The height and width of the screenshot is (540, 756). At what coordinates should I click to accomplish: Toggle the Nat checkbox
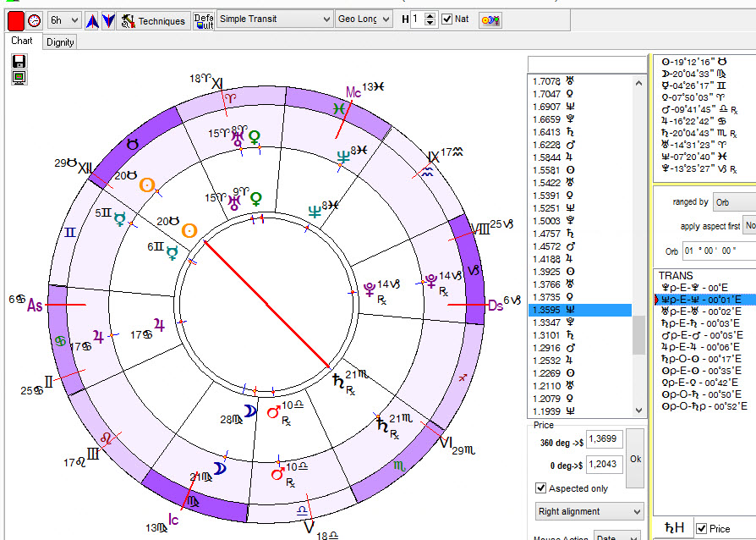pyautogui.click(x=447, y=19)
